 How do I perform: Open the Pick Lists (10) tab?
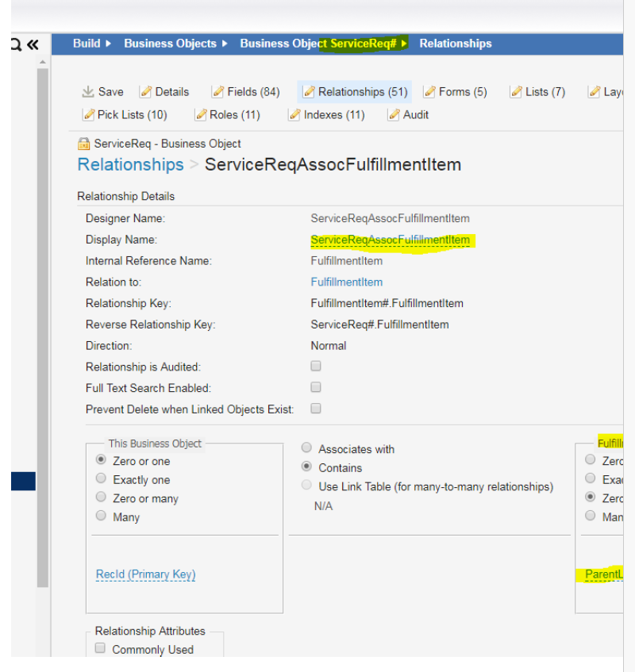(x=125, y=115)
